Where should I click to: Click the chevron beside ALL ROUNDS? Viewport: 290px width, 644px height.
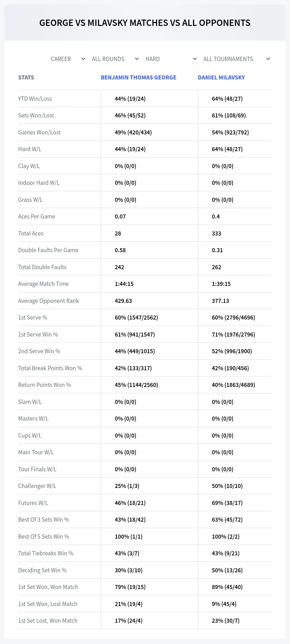[x=137, y=59]
